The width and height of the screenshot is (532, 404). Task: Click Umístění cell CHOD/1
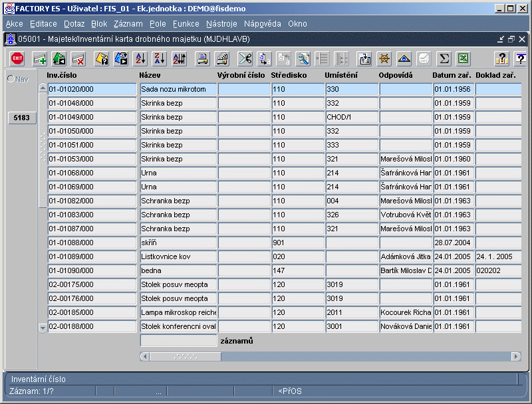tap(352, 117)
